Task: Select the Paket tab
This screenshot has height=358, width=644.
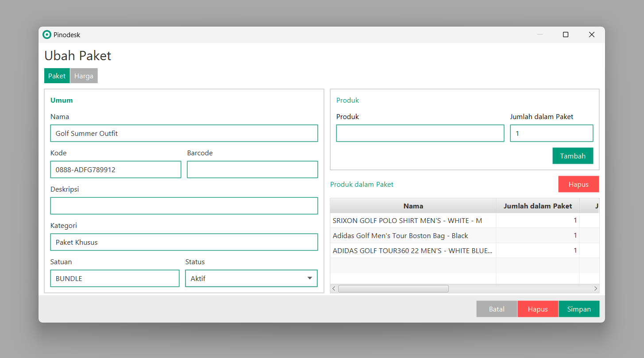Action: (57, 76)
